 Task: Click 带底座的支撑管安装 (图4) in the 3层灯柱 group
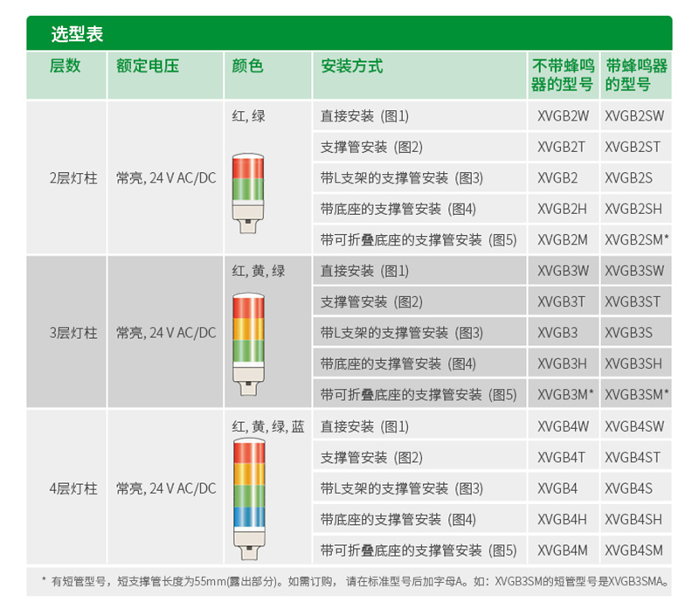point(398,363)
